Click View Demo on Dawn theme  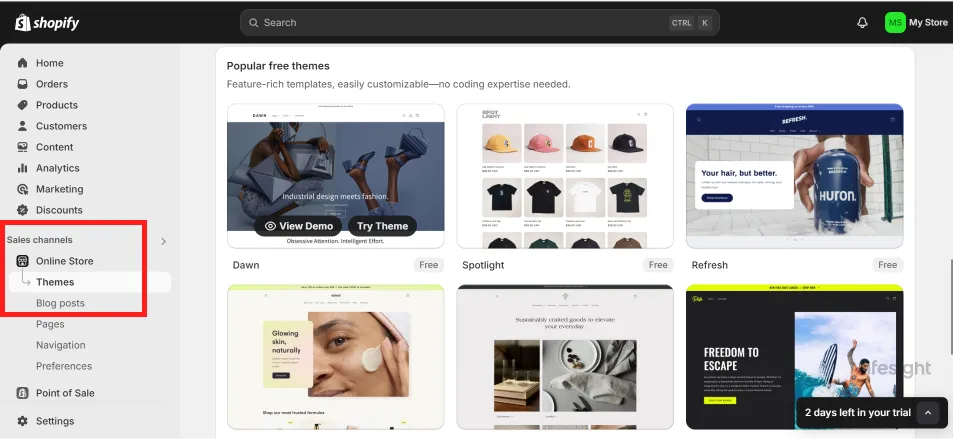[x=299, y=226]
